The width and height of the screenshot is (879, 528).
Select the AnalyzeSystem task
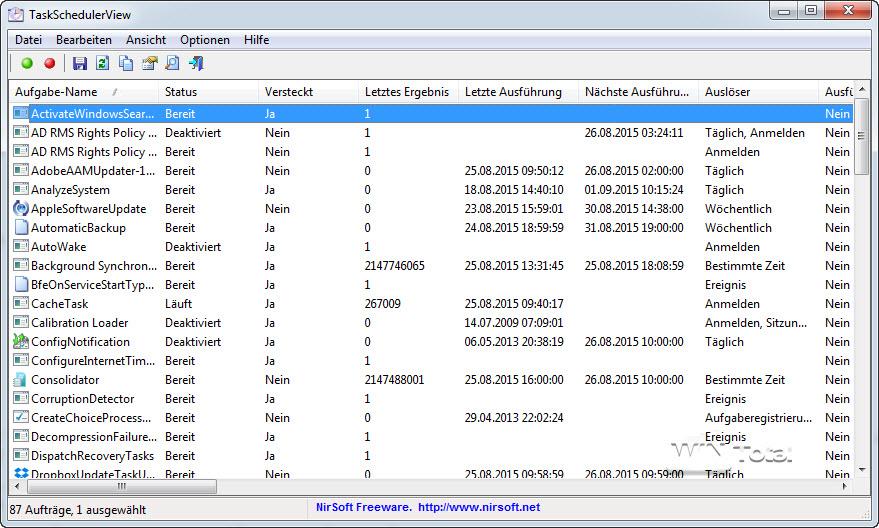point(432,189)
